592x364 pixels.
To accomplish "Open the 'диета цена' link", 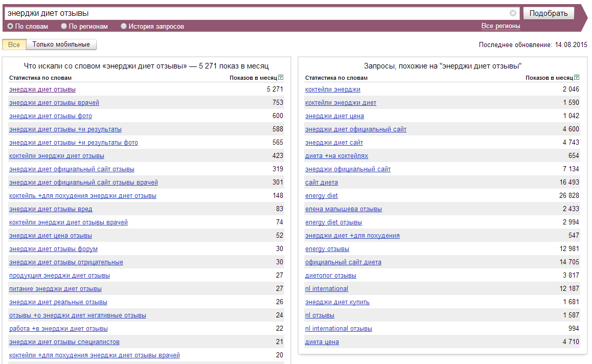I will tap(322, 342).
